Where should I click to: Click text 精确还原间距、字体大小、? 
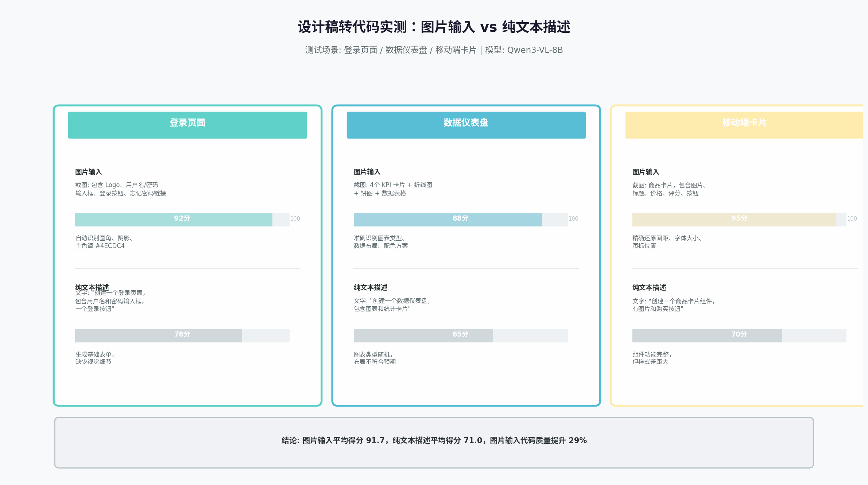(x=667, y=238)
